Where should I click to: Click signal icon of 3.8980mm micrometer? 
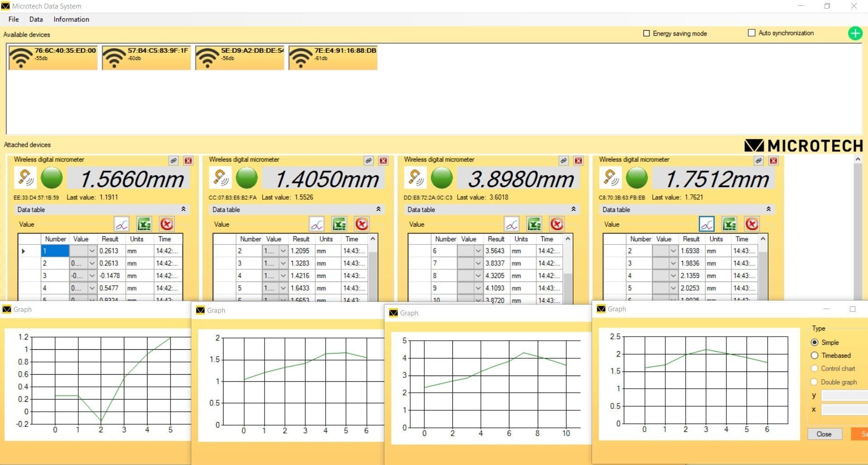click(415, 178)
